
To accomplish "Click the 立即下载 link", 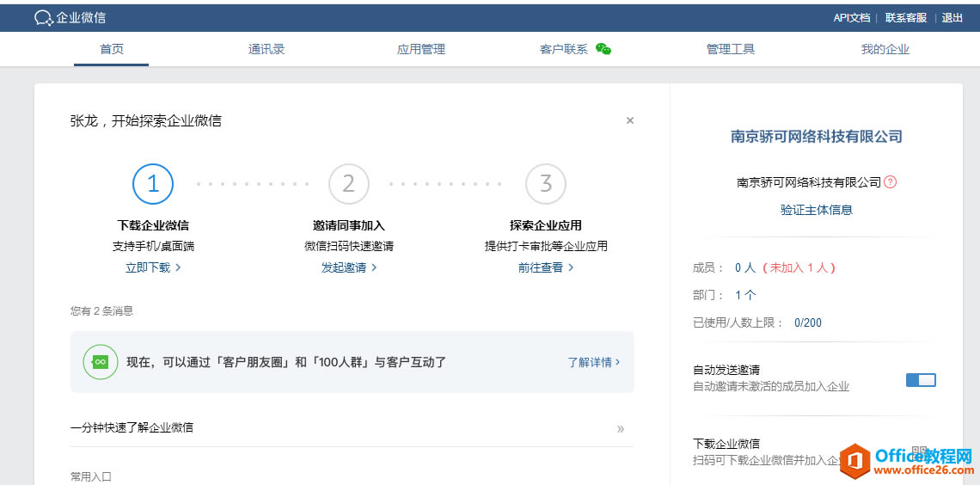I will tap(153, 267).
